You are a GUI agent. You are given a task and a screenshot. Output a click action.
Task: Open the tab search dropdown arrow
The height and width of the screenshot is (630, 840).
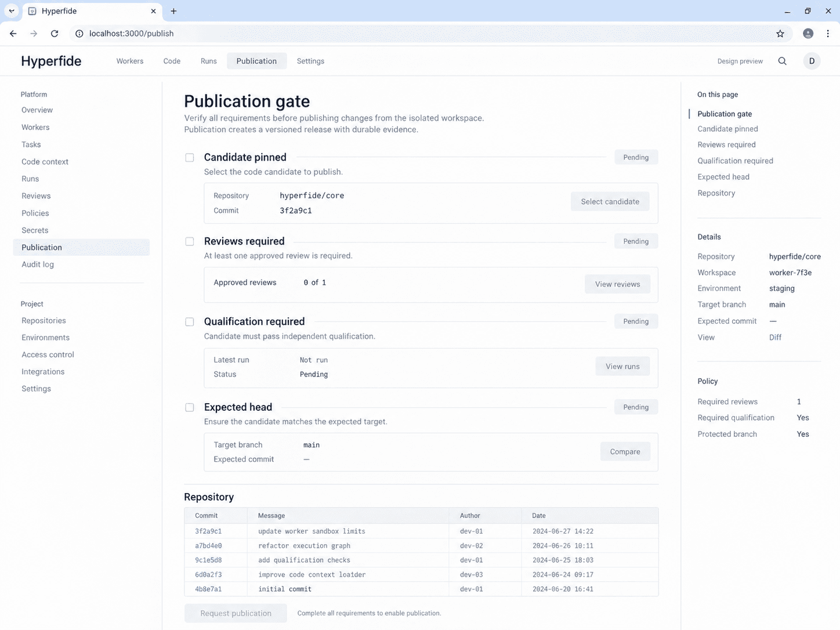(x=12, y=11)
